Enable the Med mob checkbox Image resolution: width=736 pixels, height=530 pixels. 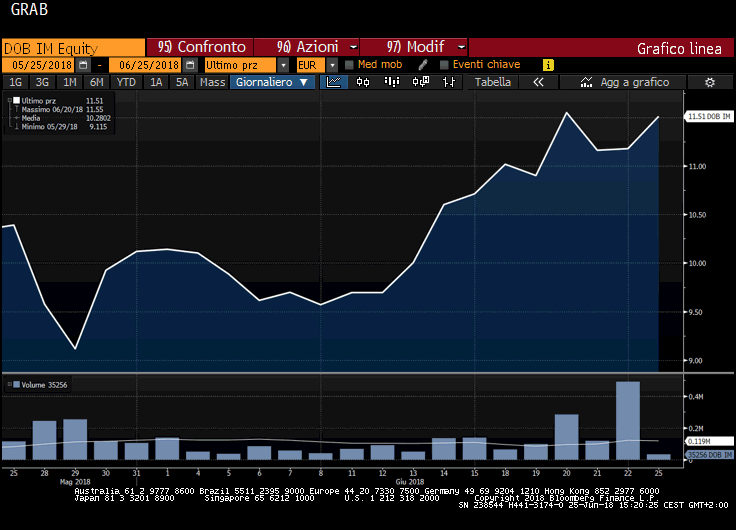click(x=349, y=65)
